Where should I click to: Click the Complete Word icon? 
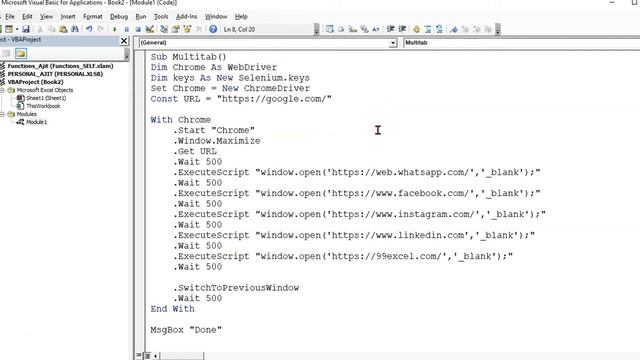coord(376,29)
